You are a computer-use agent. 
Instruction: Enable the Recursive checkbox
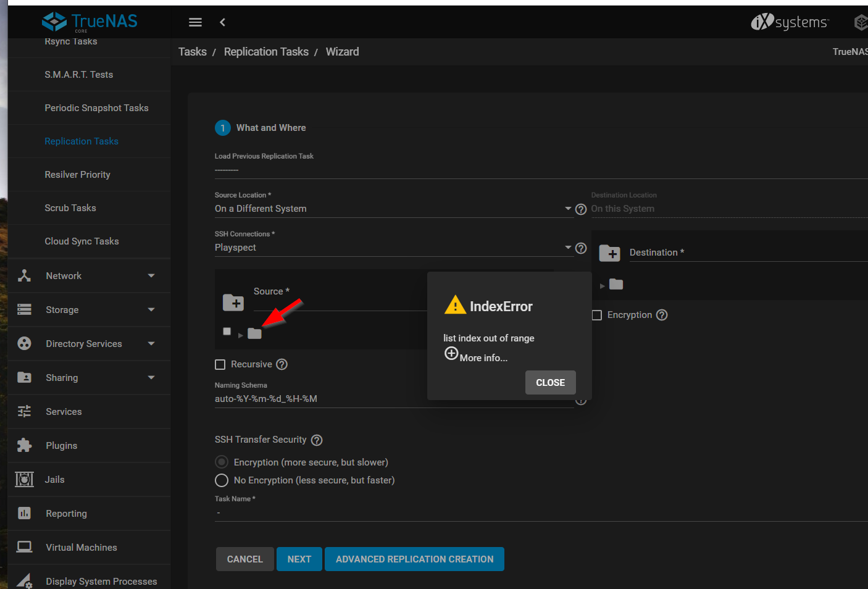point(220,365)
